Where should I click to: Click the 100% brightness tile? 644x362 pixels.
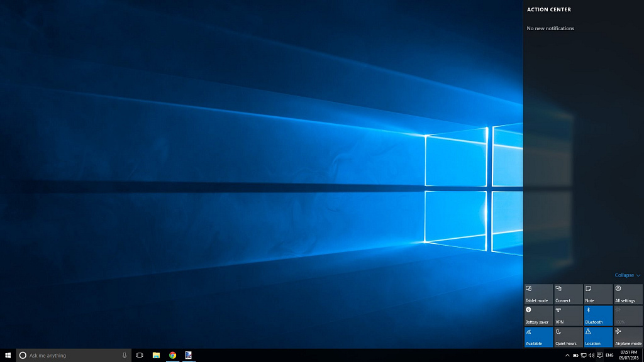point(628,315)
